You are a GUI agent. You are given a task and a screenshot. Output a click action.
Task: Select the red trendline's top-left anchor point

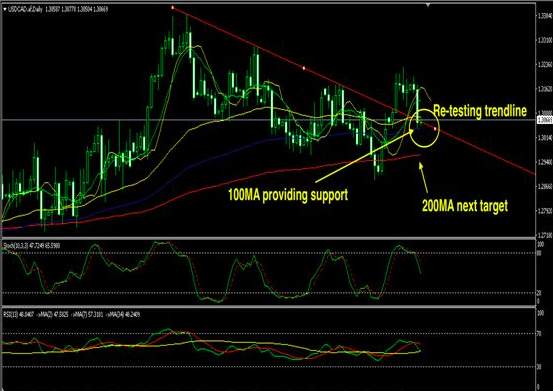pos(172,7)
